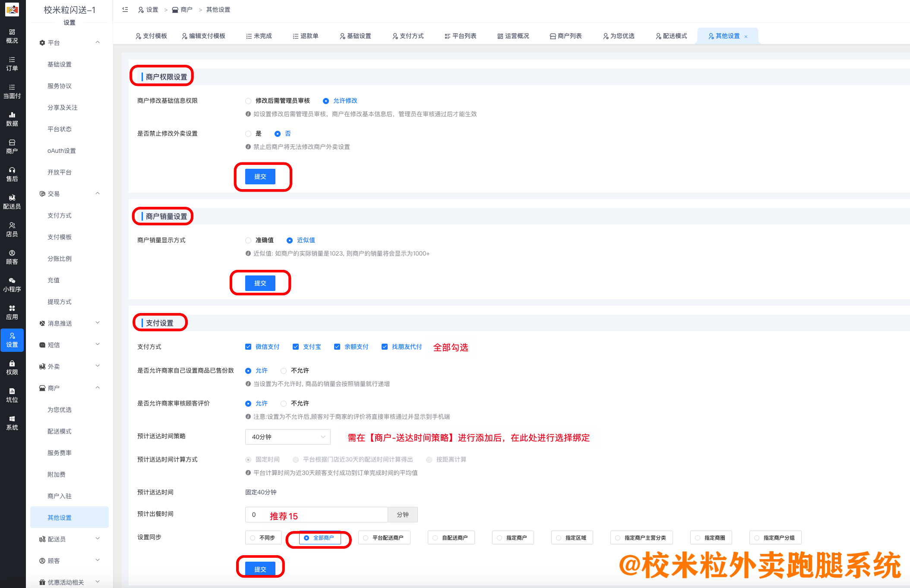910x588 pixels.
Task: Open the 权限 lock permissions icon
Action: (x=12, y=367)
